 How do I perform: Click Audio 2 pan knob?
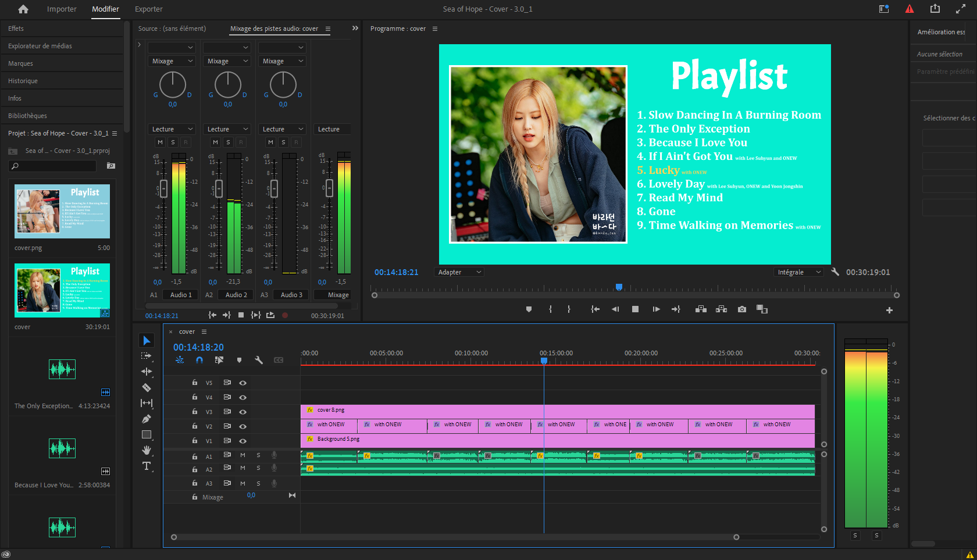228,85
